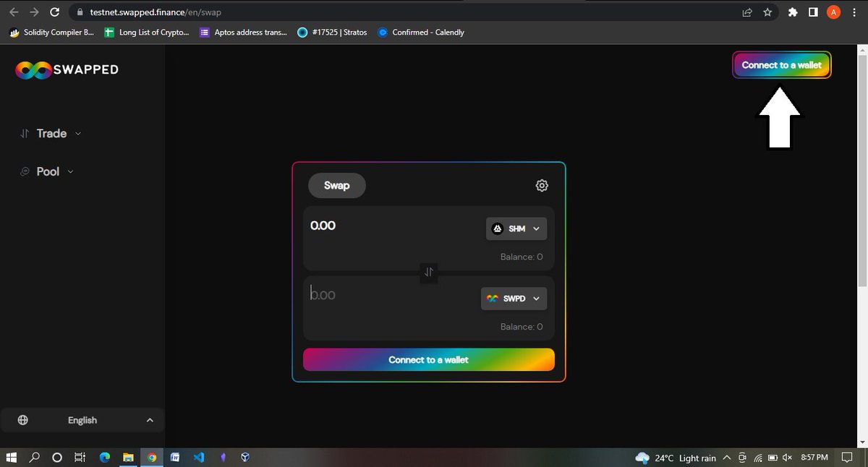Viewport: 868px width, 467px height.
Task: Open Confirmed - Calendly bookmark
Action: [421, 33]
